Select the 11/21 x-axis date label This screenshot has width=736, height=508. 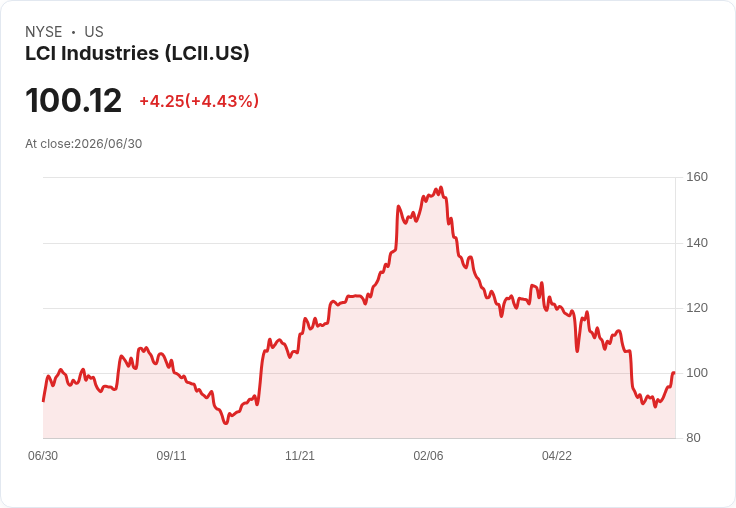pyautogui.click(x=300, y=456)
